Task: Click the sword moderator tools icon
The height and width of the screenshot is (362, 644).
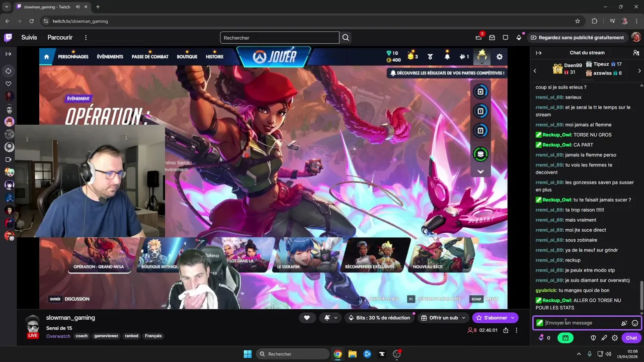Action: [604, 338]
